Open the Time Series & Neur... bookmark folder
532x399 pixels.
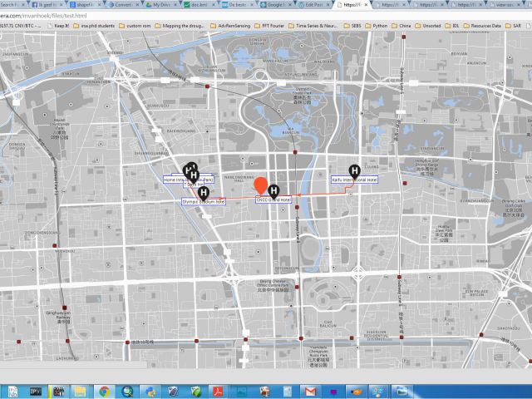(313, 26)
